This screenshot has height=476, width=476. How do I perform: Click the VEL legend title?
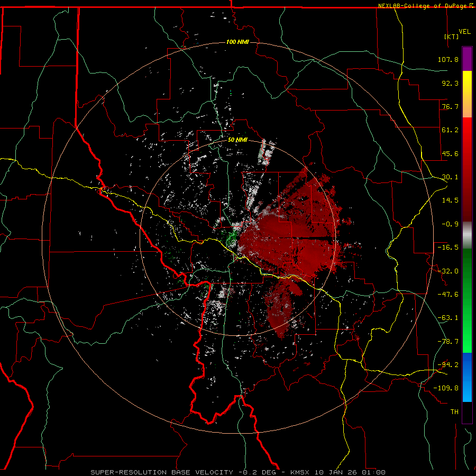pos(465,32)
